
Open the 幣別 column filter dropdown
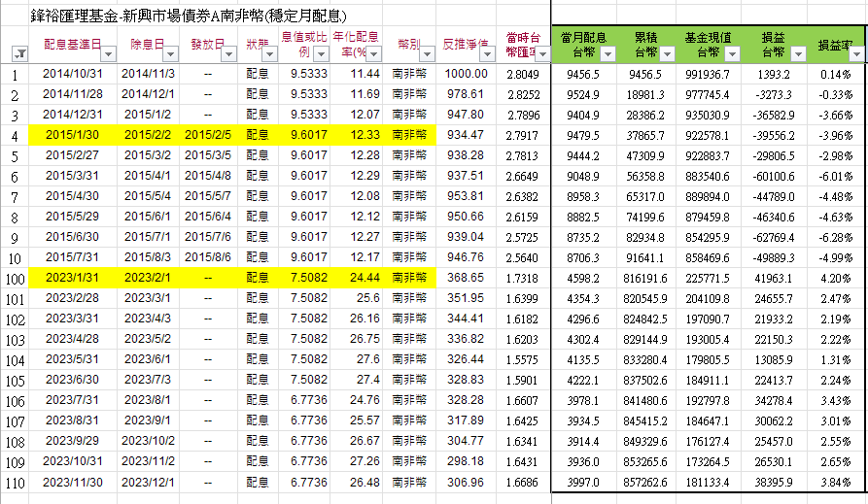(427, 53)
